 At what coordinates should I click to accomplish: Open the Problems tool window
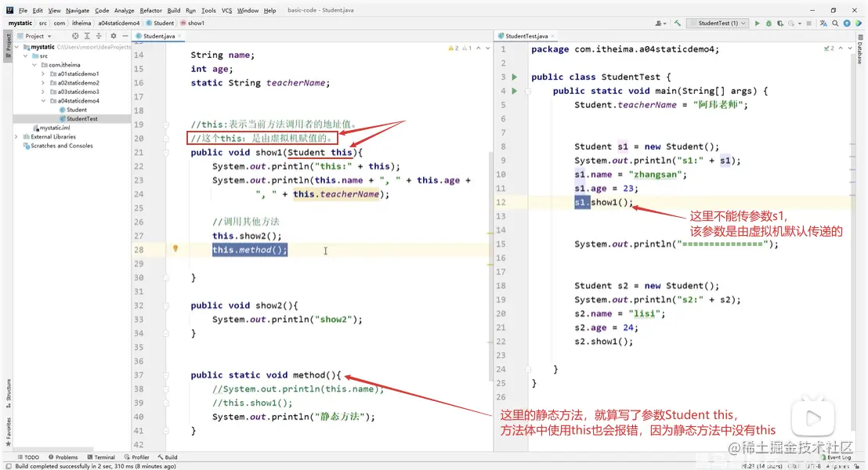(x=63, y=457)
